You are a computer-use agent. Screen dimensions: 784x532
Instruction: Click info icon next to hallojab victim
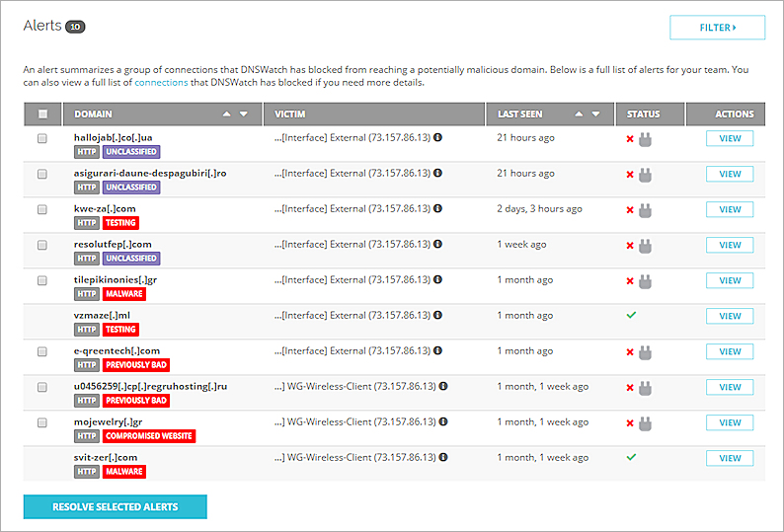click(437, 138)
